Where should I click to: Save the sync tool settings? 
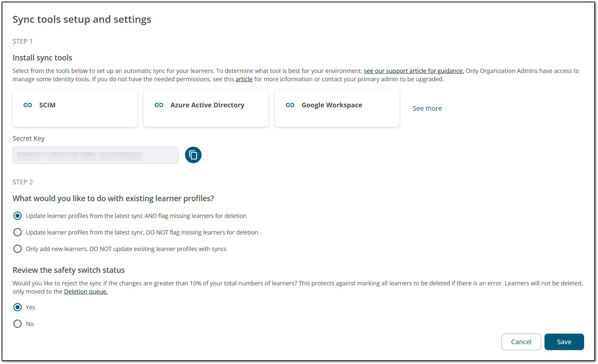point(564,342)
